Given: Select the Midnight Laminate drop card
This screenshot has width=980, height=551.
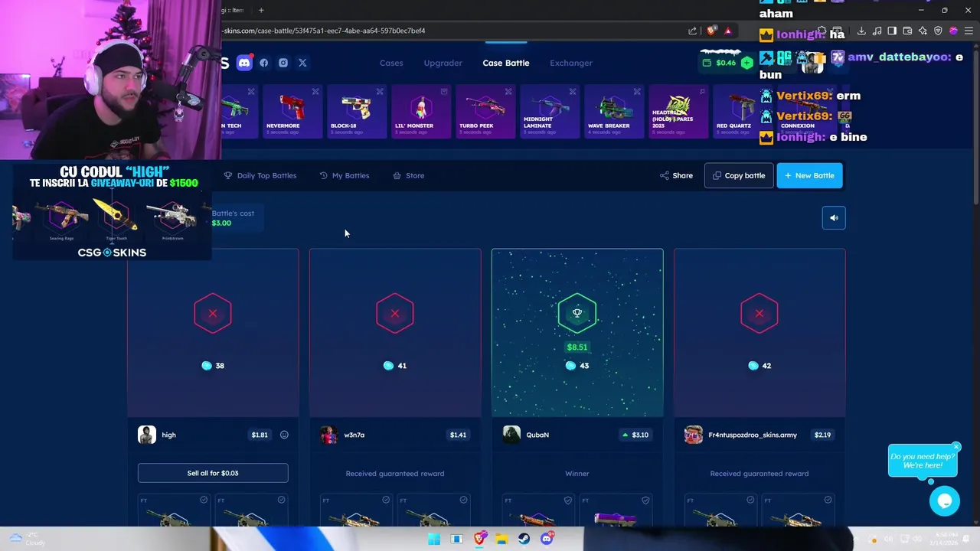Looking at the screenshot, I should point(549,112).
